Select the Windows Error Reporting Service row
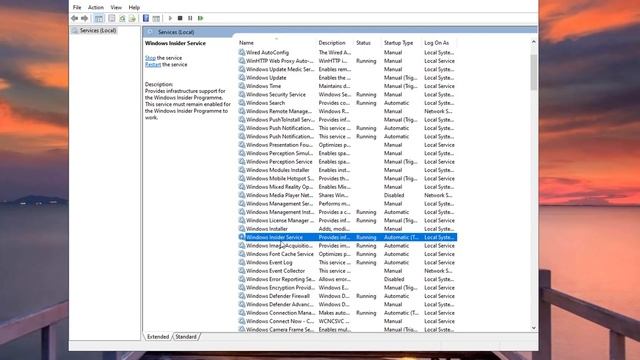Screen dimensions: 640x360 pyautogui.click(x=347, y=279)
